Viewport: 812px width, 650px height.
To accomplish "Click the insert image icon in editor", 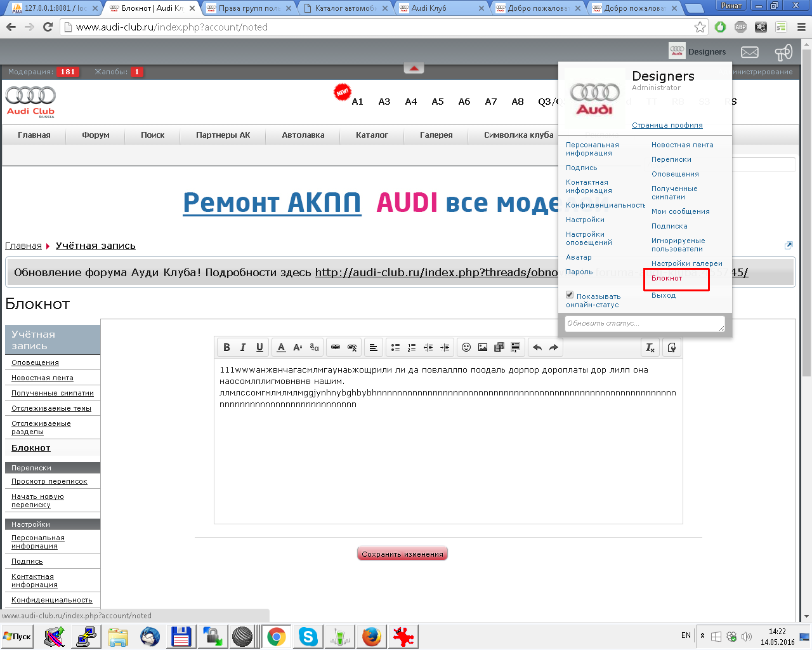I will pyautogui.click(x=483, y=347).
